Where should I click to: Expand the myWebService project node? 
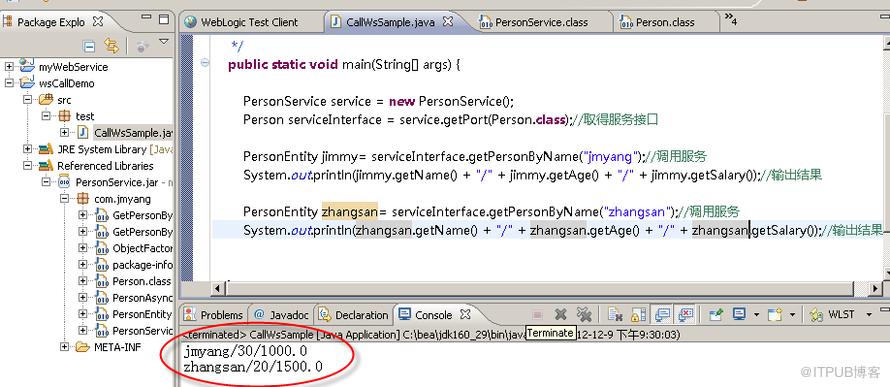pos(9,66)
